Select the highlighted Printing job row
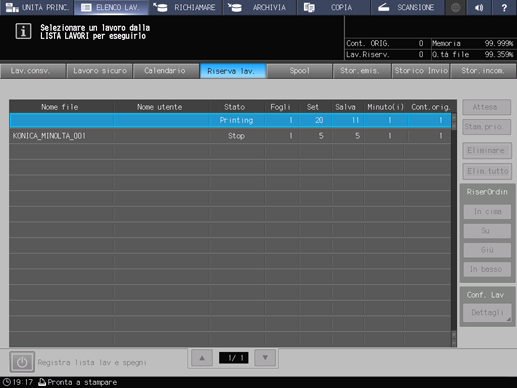 pos(230,120)
